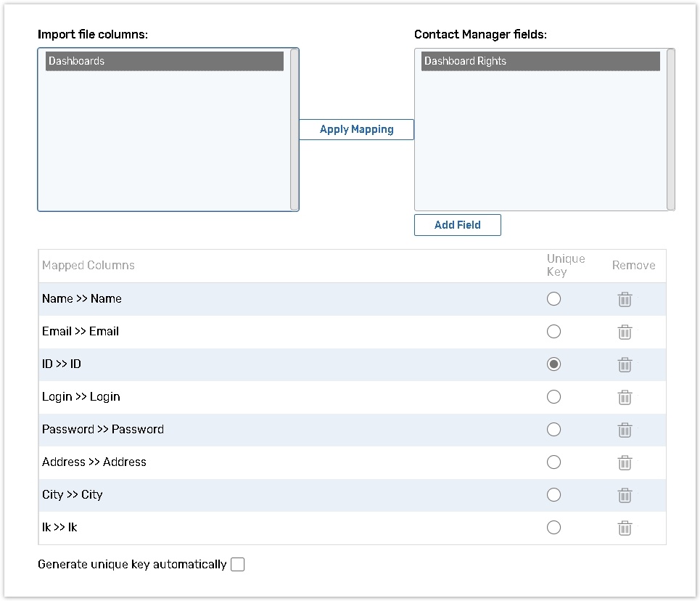Image resolution: width=700 pixels, height=601 pixels.
Task: Click the Add Field button
Action: [x=457, y=225]
